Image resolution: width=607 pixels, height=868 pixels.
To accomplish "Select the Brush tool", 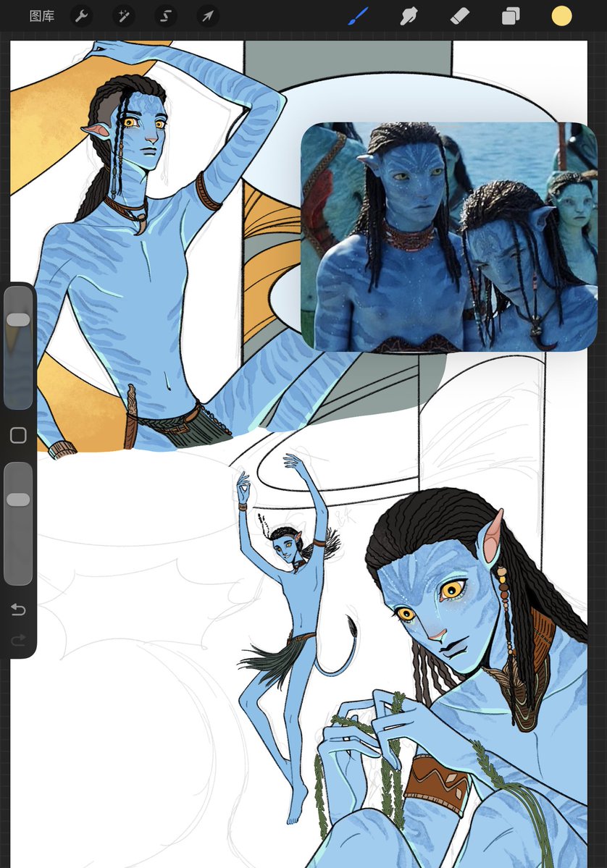I will coord(359,16).
